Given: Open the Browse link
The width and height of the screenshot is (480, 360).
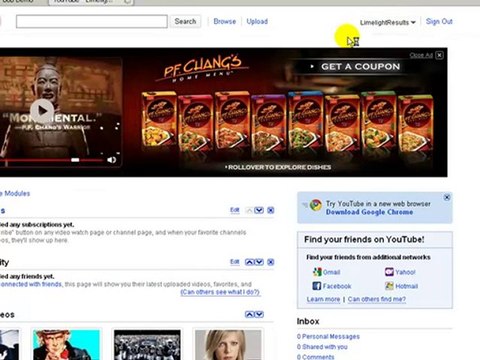Looking at the screenshot, I should [225, 22].
